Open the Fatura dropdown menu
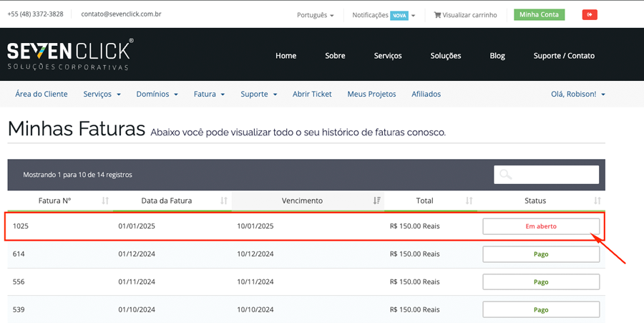Viewport: 644px width, 323px height. pyautogui.click(x=209, y=94)
